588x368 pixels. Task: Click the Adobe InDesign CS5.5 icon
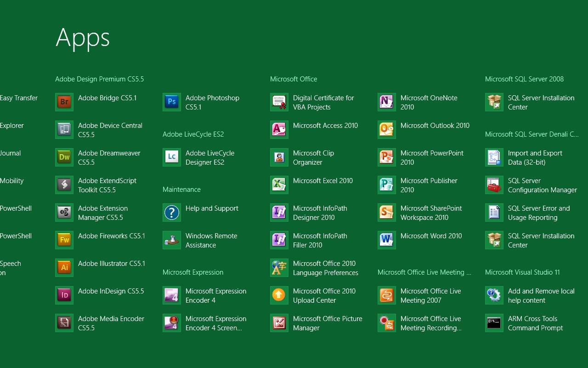click(x=64, y=295)
